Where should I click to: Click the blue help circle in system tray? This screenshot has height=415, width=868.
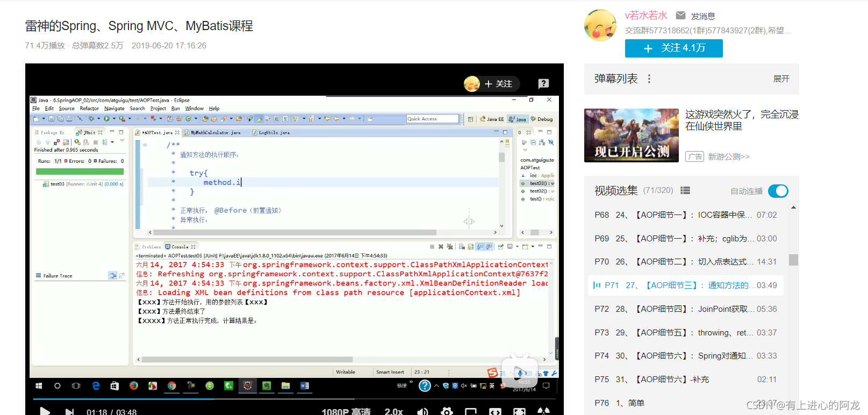tap(425, 385)
